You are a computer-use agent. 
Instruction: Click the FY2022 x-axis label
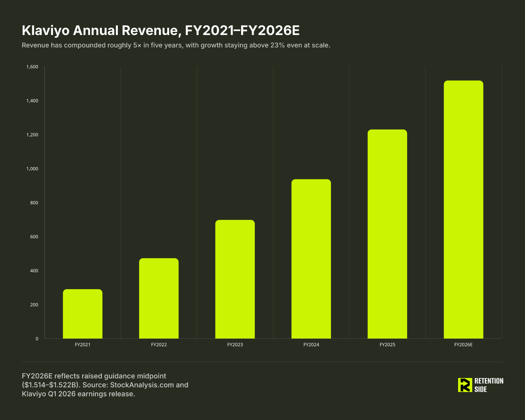pos(159,345)
